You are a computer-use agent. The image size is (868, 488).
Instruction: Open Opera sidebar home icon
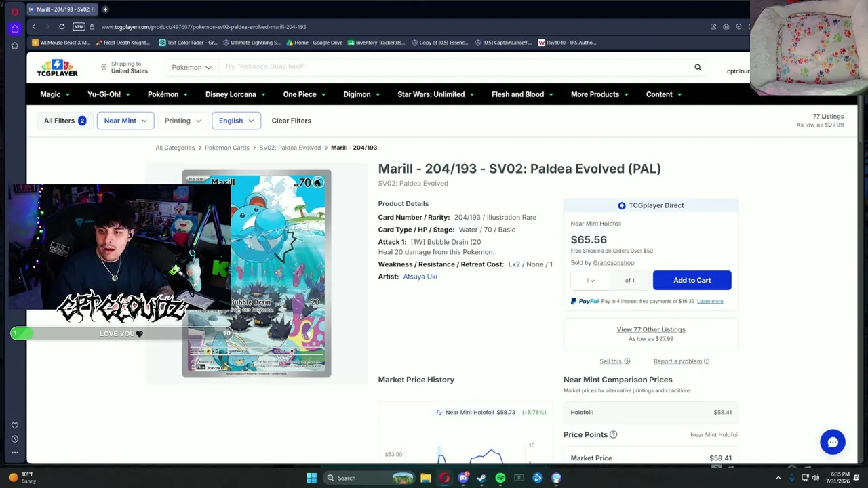(x=14, y=28)
